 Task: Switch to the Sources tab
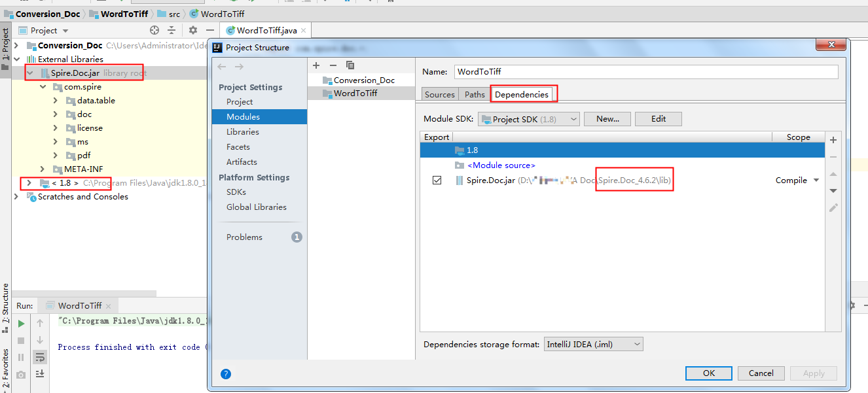(x=440, y=95)
